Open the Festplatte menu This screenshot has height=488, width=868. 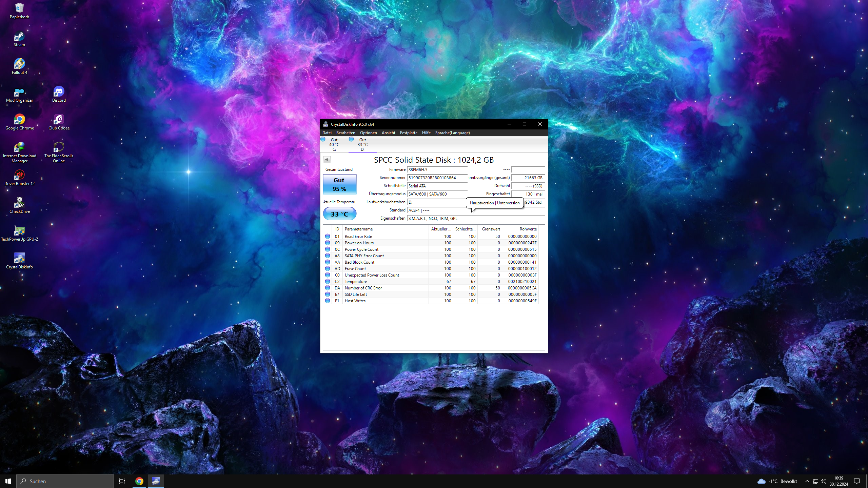click(408, 133)
